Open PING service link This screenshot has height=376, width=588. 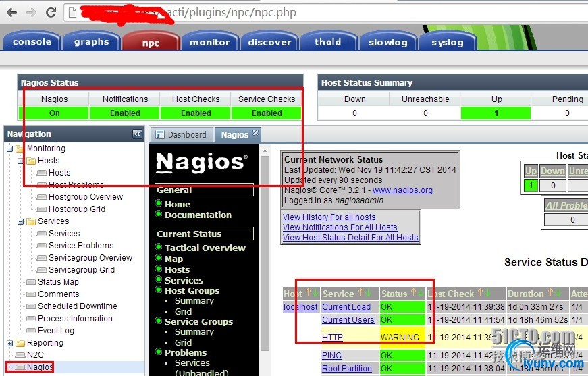331,355
